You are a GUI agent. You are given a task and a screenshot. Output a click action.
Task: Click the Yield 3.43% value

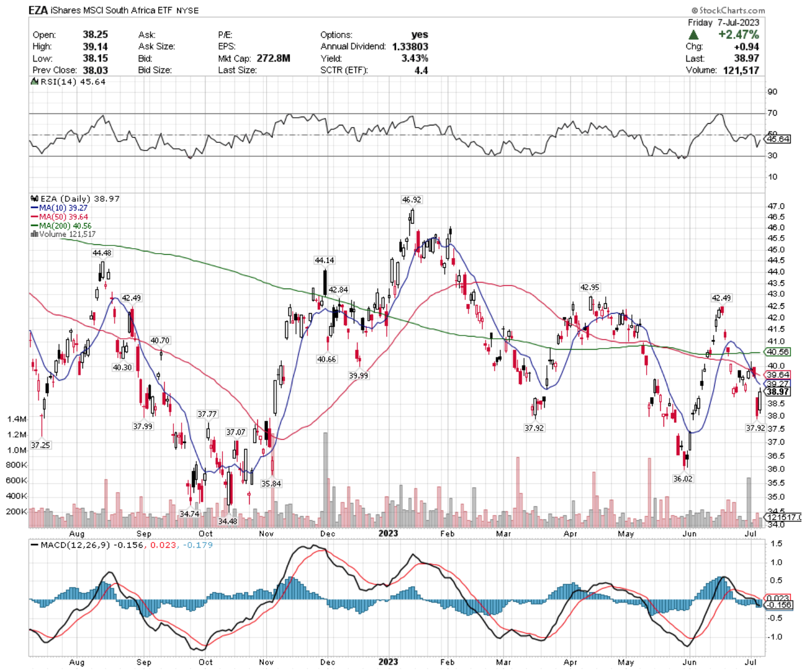[414, 58]
